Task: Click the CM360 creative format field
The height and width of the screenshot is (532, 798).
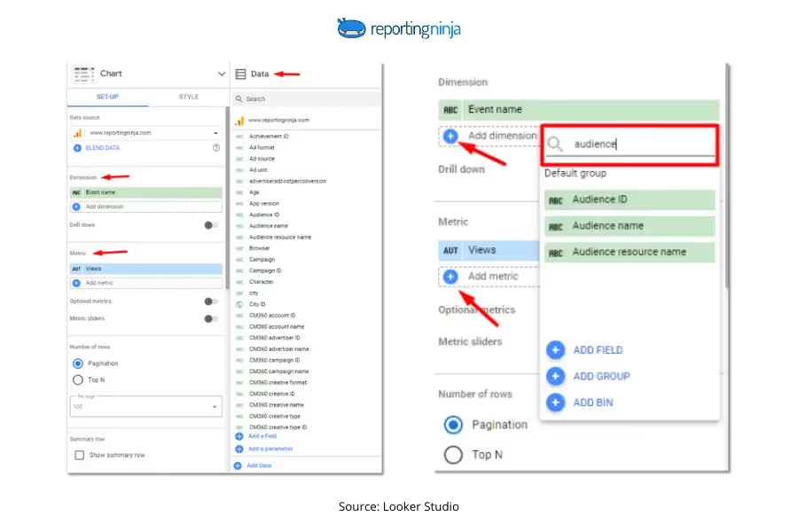Action: (x=278, y=383)
